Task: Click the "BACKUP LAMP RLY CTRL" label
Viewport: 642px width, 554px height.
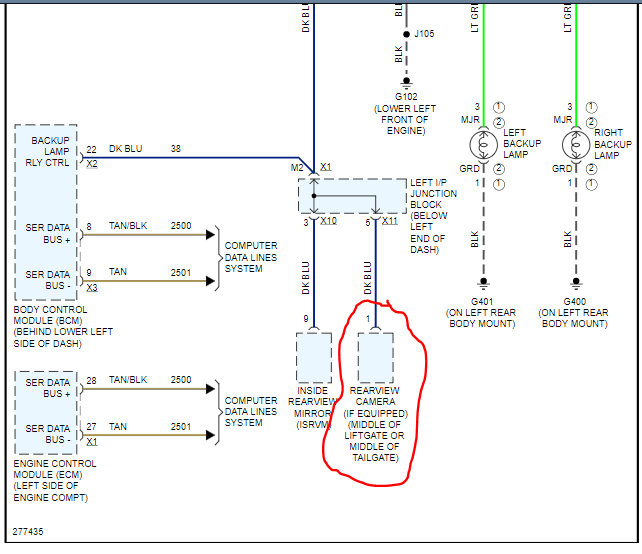Action: (x=47, y=152)
